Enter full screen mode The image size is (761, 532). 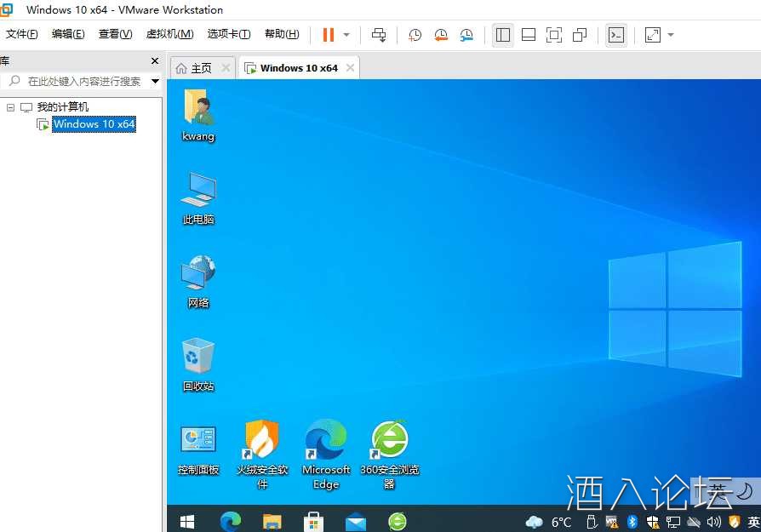point(554,35)
